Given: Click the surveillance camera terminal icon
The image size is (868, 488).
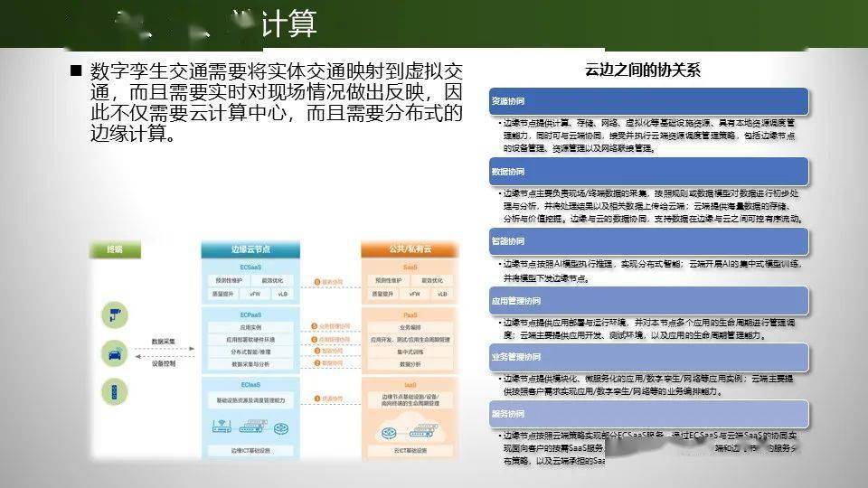Looking at the screenshot, I should pyautogui.click(x=113, y=314).
